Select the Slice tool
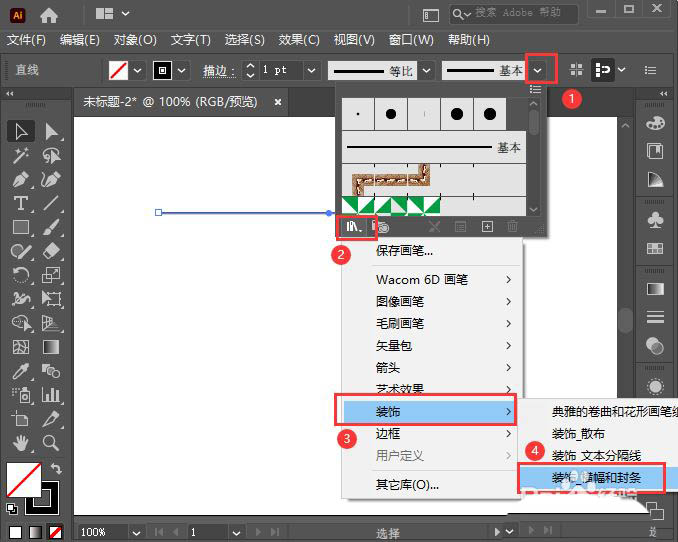Viewport: 678px width, 542px height. [51, 419]
